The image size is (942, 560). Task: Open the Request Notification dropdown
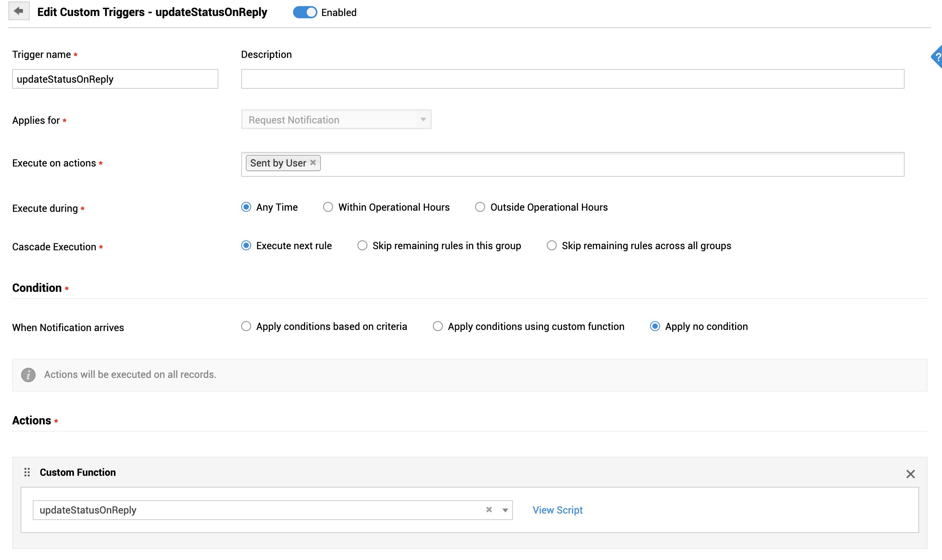336,120
